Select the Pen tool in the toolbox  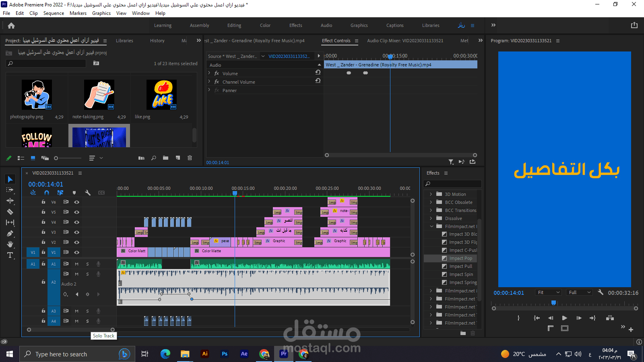10,233
